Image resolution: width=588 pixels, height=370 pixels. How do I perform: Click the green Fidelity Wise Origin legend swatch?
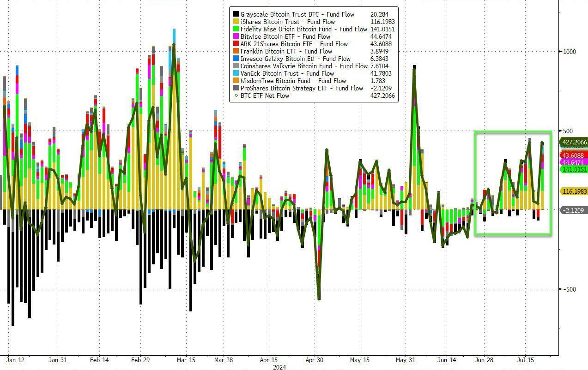pyautogui.click(x=236, y=29)
